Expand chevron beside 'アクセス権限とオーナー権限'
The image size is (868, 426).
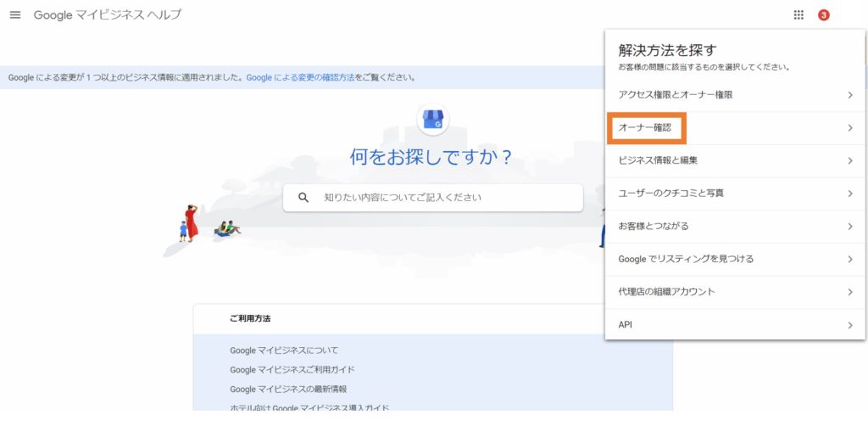click(850, 95)
